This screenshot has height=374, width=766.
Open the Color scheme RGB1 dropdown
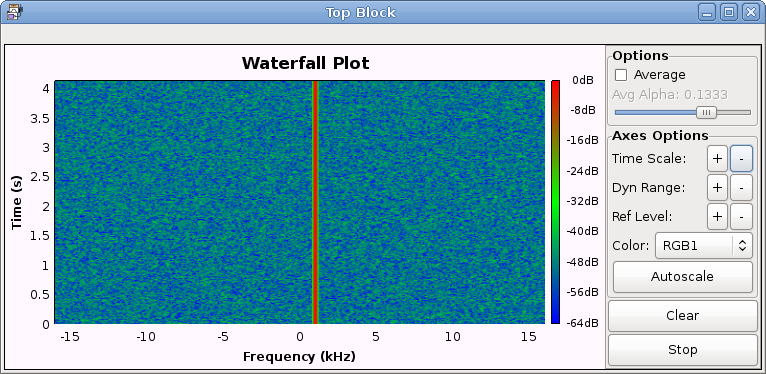tap(703, 246)
